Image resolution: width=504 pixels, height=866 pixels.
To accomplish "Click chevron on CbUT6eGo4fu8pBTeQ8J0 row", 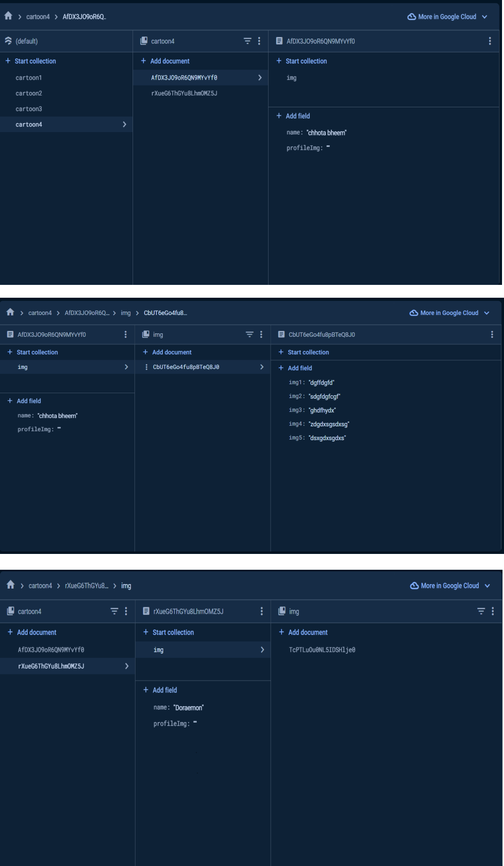I will [262, 367].
